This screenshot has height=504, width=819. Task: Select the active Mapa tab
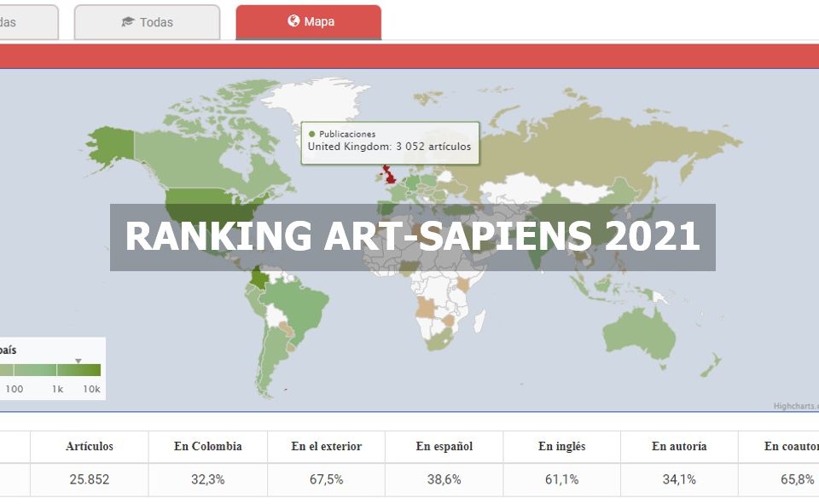[x=307, y=22]
